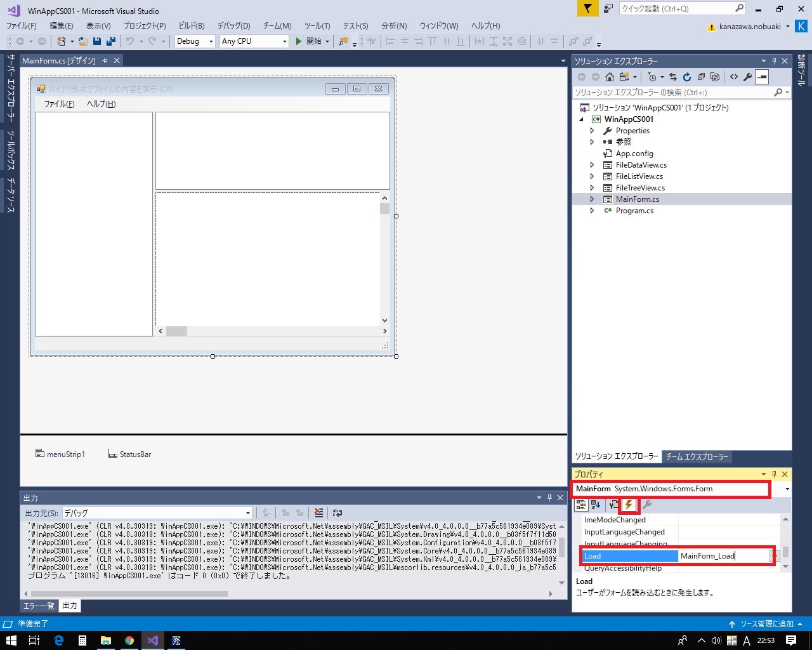Image resolution: width=812 pixels, height=650 pixels.
Task: Click the New Project toolbar icon
Action: click(x=61, y=41)
